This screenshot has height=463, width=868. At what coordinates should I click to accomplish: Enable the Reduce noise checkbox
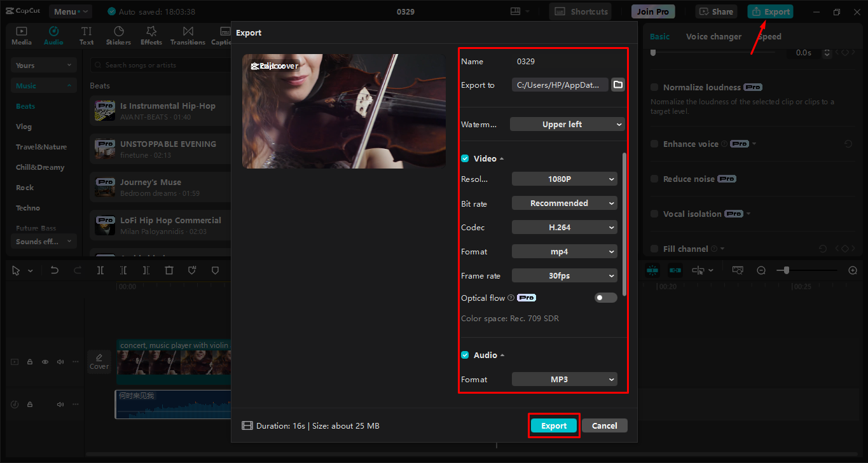pos(654,179)
